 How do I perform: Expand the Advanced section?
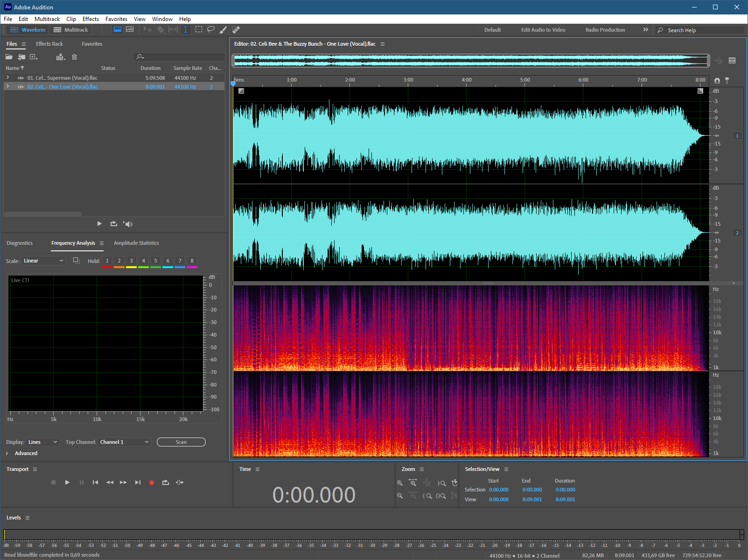coord(7,453)
